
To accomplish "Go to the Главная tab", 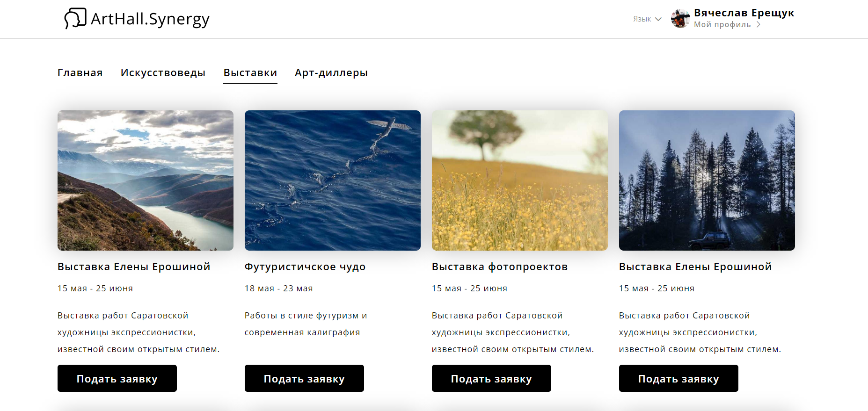I will tap(80, 73).
